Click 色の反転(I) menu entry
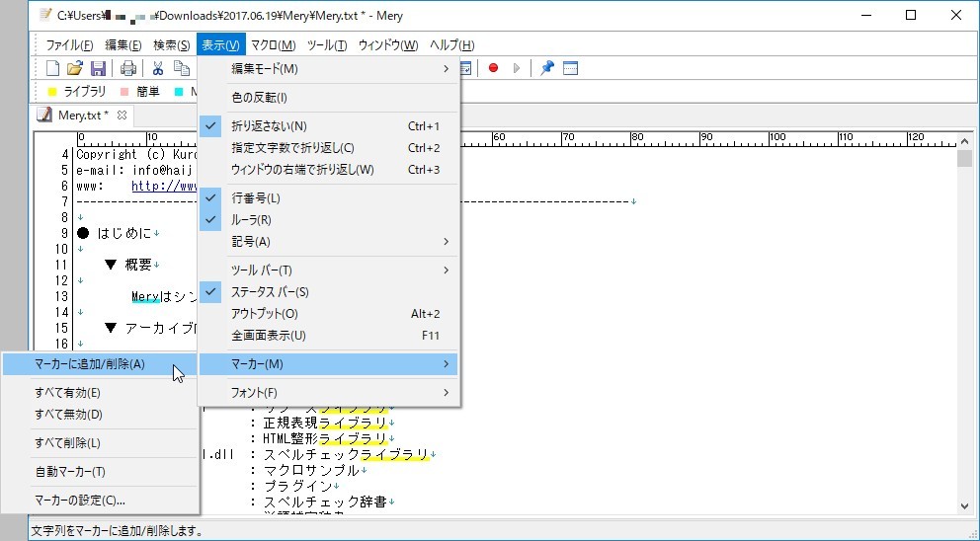The image size is (980, 541). [x=328, y=98]
